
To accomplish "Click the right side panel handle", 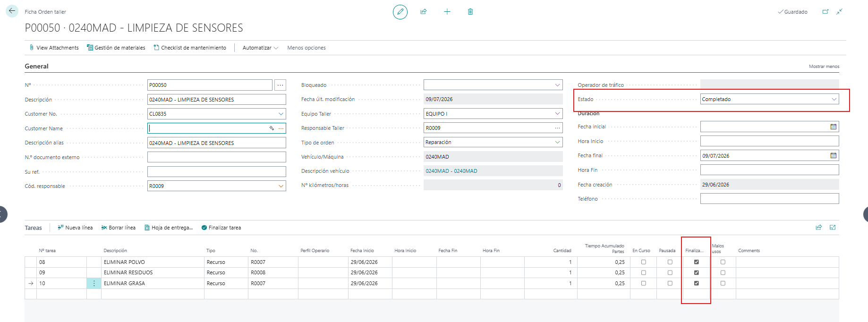I will coord(865,214).
